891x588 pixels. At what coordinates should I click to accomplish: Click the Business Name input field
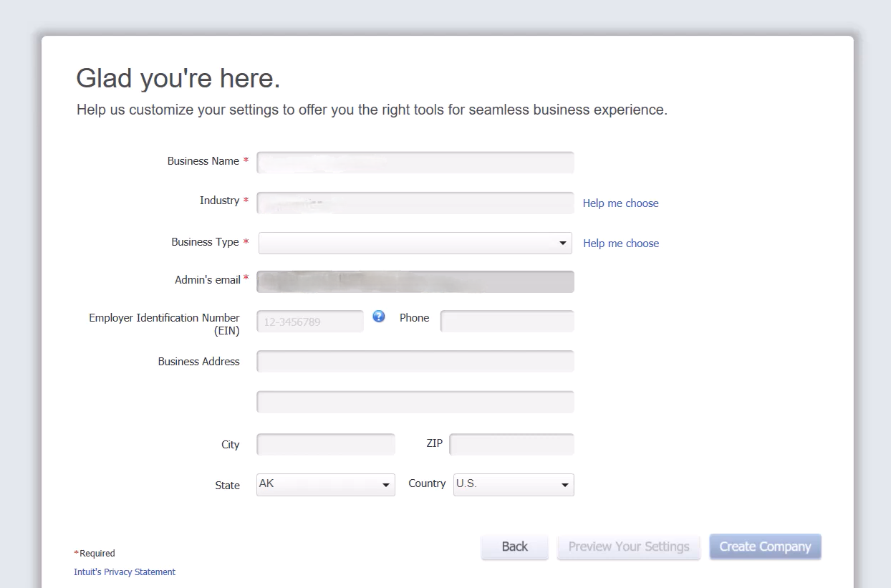point(415,163)
